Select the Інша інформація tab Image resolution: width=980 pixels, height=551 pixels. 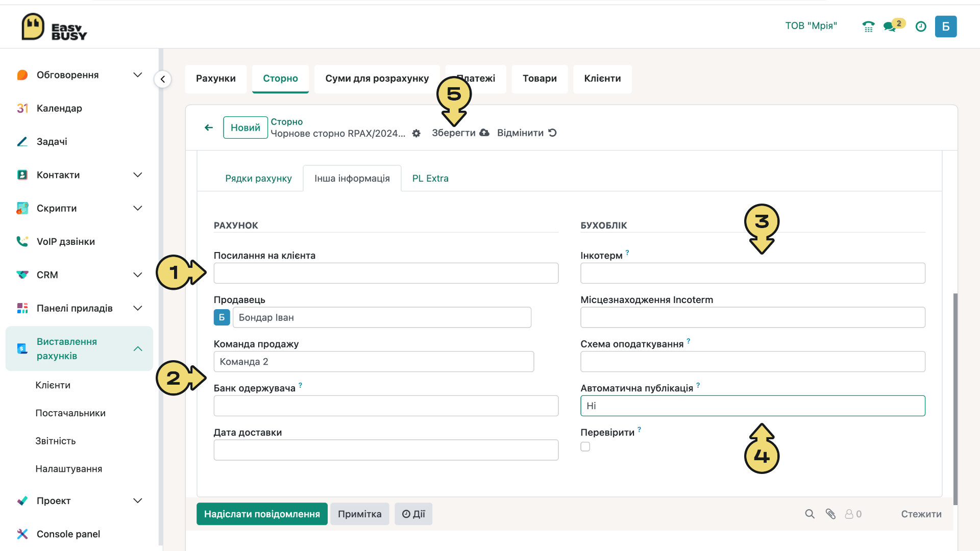[x=352, y=179]
